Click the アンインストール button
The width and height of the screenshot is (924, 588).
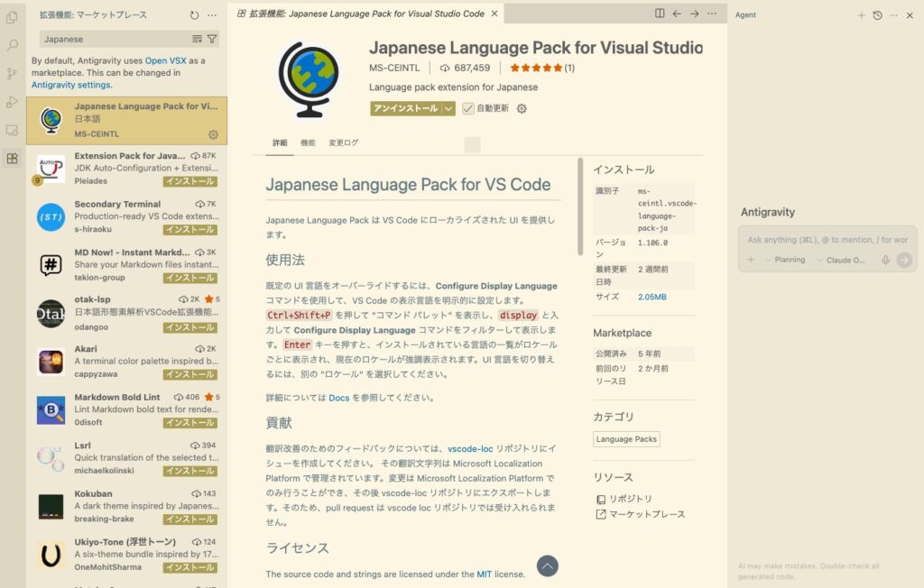pyautogui.click(x=405, y=108)
